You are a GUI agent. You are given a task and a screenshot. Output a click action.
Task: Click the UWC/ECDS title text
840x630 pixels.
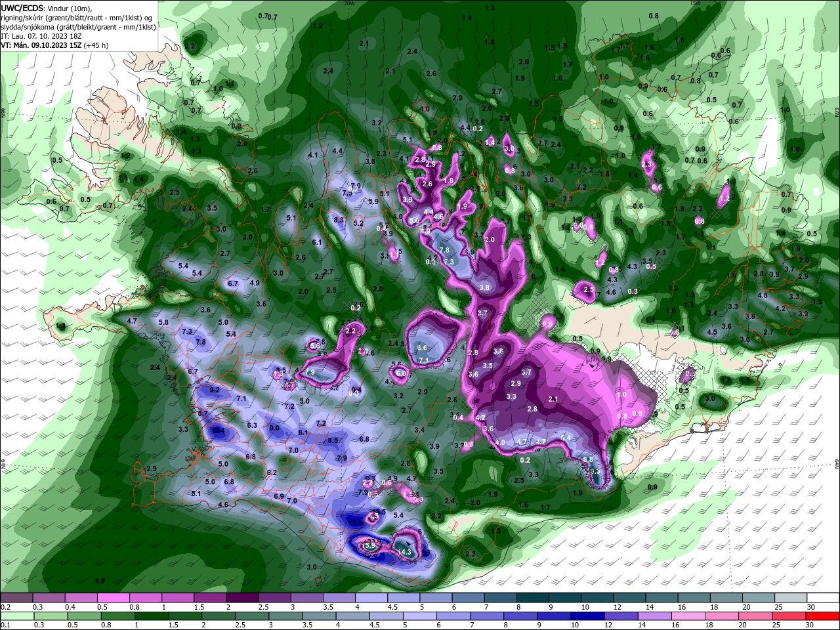(22, 9)
